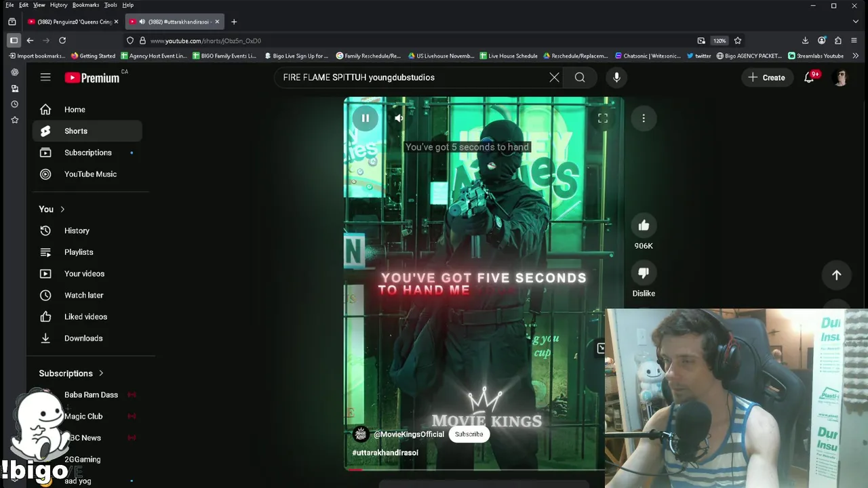Viewport: 868px width, 488px height.
Task: Show more bookmarks chevron
Action: pyautogui.click(x=856, y=56)
